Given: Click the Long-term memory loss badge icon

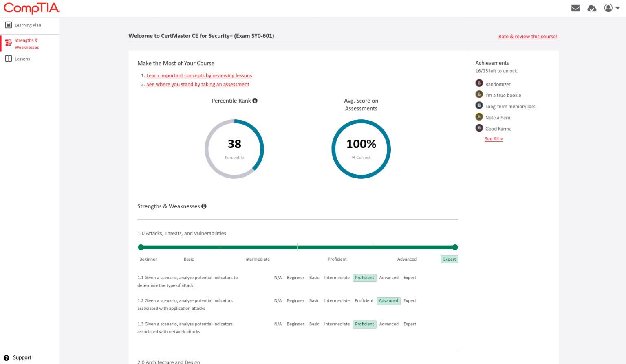Looking at the screenshot, I should tap(479, 105).
